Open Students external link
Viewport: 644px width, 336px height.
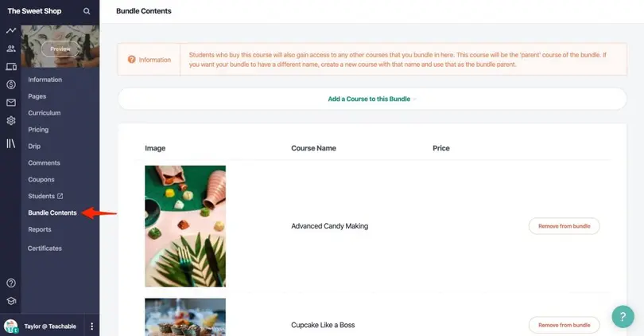(45, 197)
